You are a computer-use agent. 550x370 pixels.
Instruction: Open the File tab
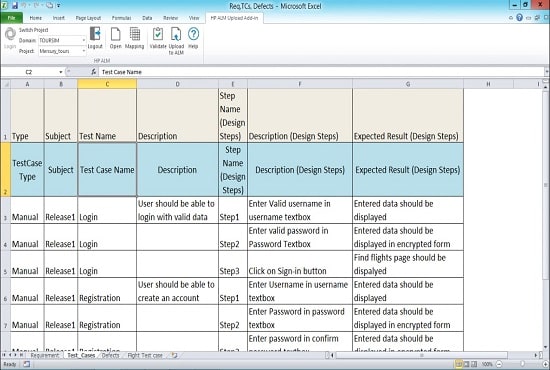point(12,18)
